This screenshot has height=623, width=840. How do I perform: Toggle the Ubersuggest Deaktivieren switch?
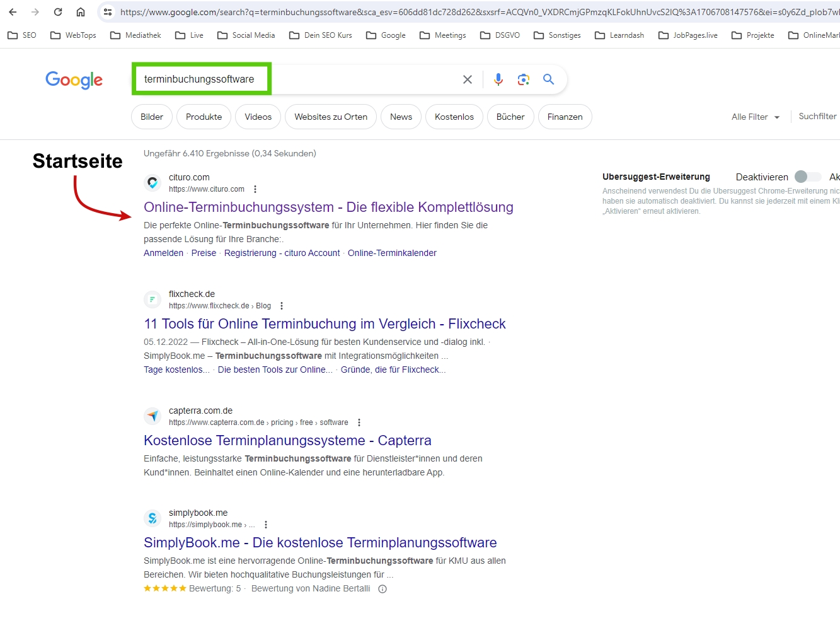point(807,177)
